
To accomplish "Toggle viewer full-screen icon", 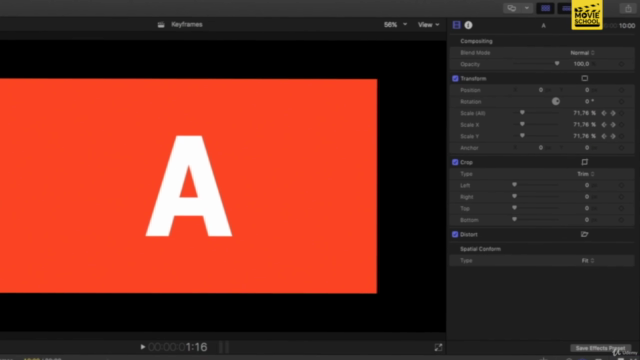I will point(438,347).
